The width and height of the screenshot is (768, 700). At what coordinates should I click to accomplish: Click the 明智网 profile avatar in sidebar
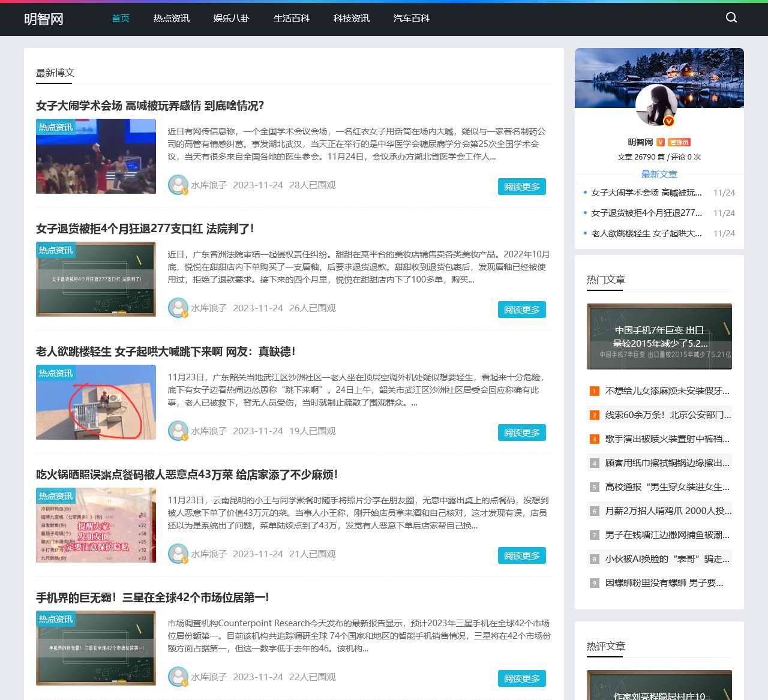tap(656, 106)
